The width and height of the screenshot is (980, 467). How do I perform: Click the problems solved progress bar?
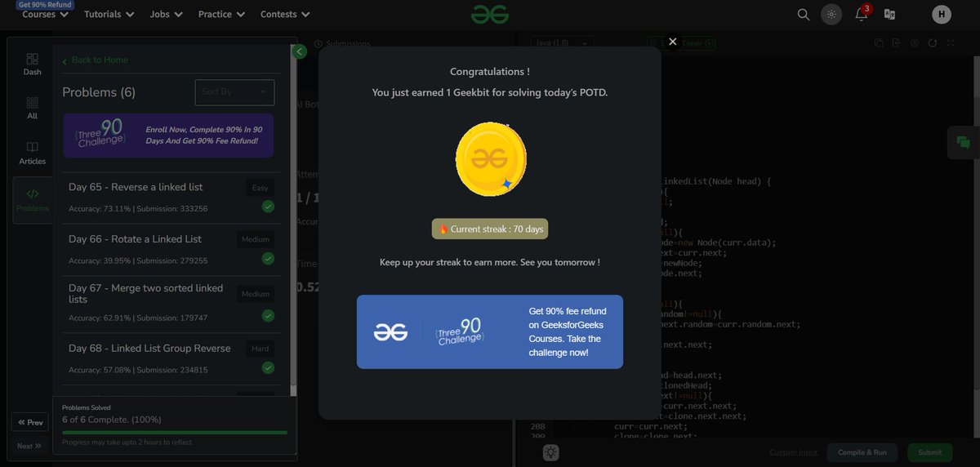pyautogui.click(x=175, y=432)
